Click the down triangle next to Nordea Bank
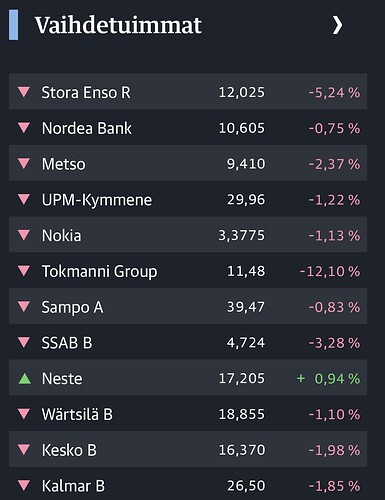 [24, 127]
